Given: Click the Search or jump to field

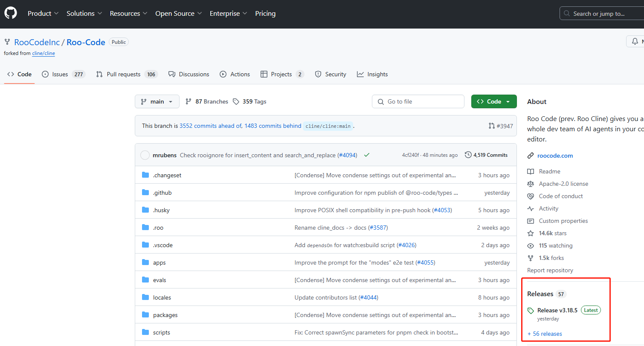Looking at the screenshot, I should point(601,14).
